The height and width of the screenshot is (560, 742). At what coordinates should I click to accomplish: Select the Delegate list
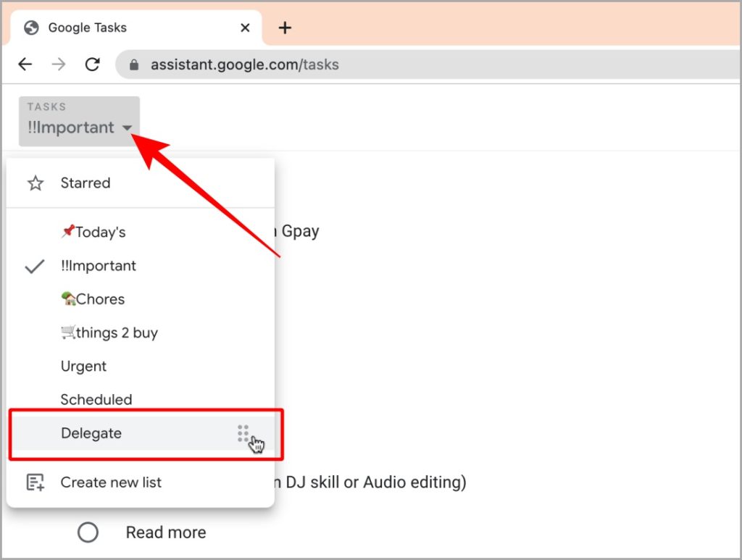[141, 433]
